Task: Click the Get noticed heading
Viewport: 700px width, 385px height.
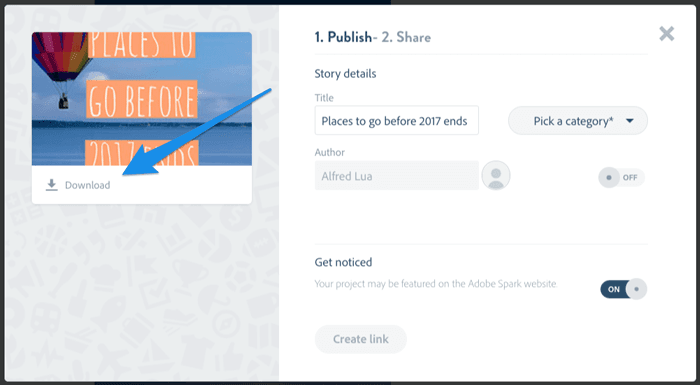Action: click(x=343, y=262)
